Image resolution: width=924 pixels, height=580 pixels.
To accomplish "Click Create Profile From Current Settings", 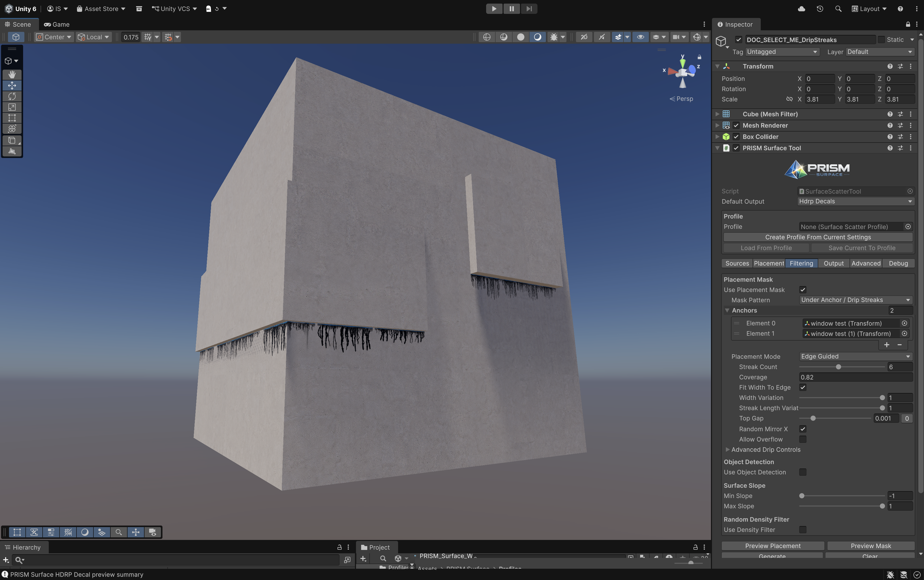I will (818, 237).
